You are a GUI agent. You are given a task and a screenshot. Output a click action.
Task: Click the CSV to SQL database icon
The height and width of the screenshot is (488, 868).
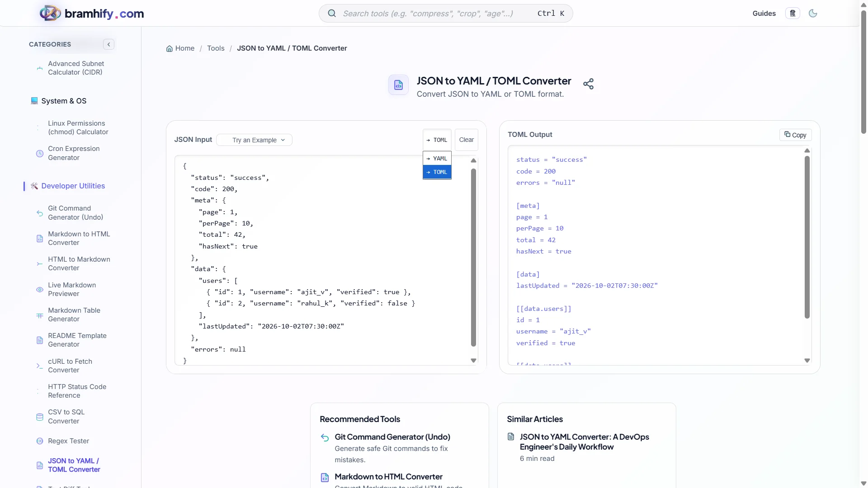pyautogui.click(x=40, y=417)
